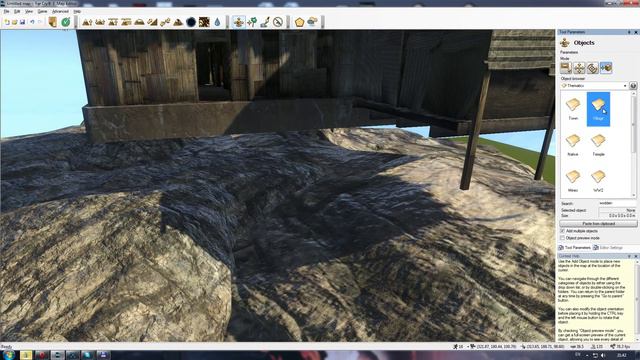Click the Paste from clipboard button
The image size is (640, 360).
(598, 224)
